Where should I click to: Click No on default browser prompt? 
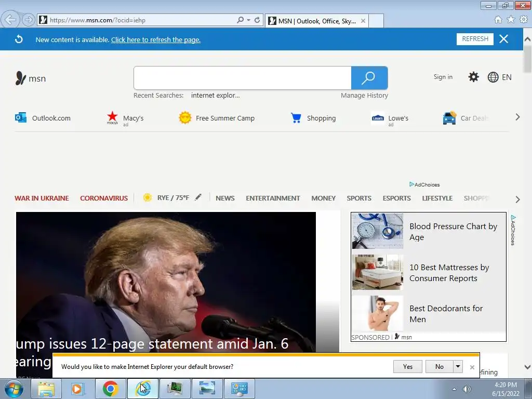[440, 366]
